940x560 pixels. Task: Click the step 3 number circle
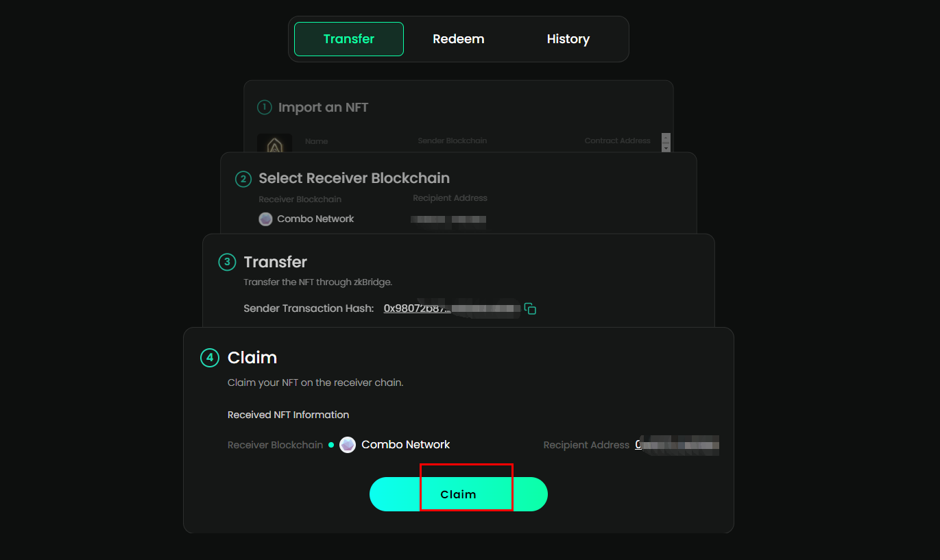click(226, 262)
